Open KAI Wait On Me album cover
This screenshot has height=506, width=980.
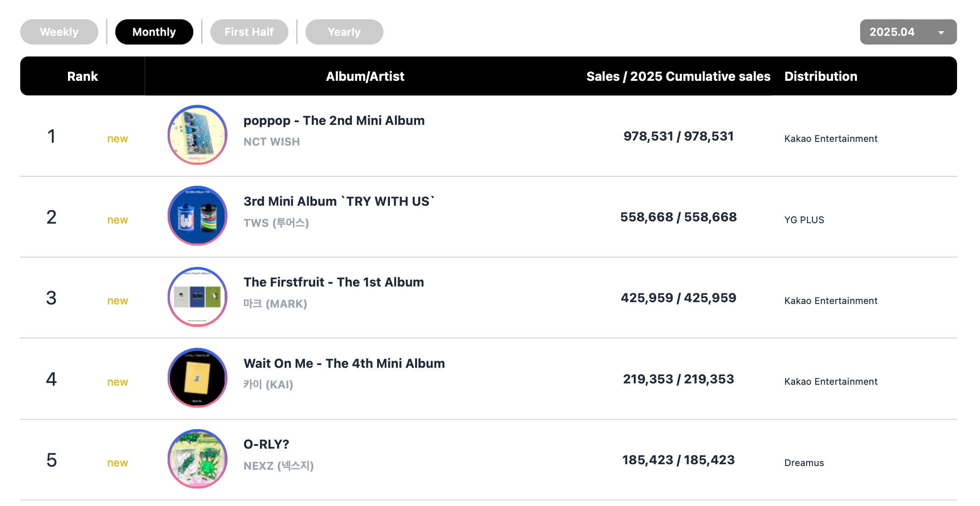coord(197,378)
